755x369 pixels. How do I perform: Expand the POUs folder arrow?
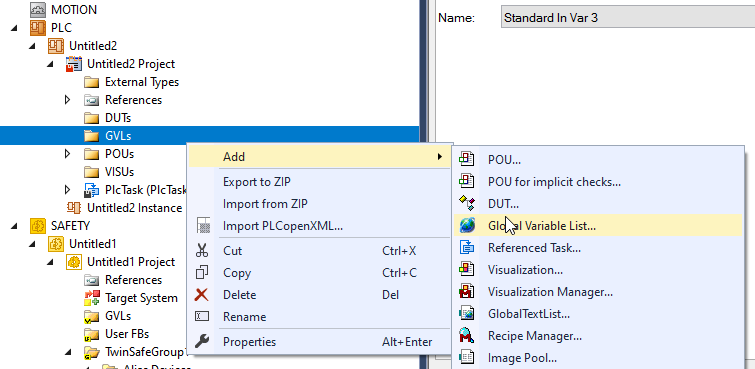pos(67,154)
